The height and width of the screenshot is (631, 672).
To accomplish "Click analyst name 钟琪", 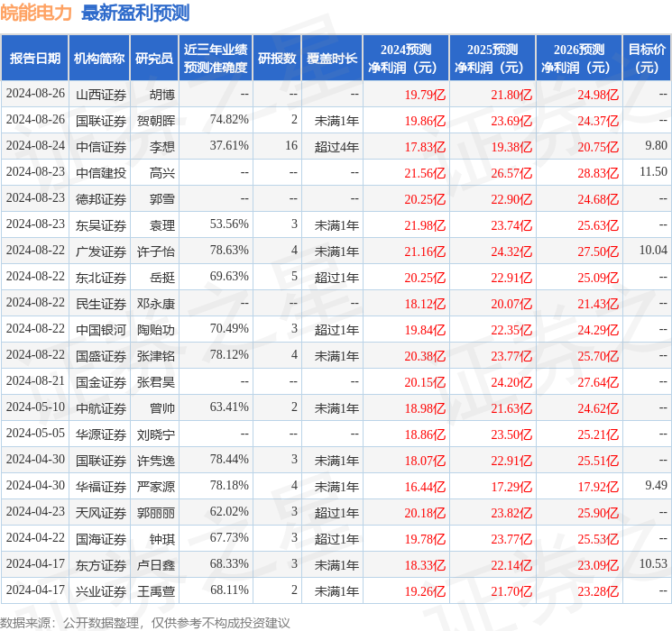I will (162, 539).
